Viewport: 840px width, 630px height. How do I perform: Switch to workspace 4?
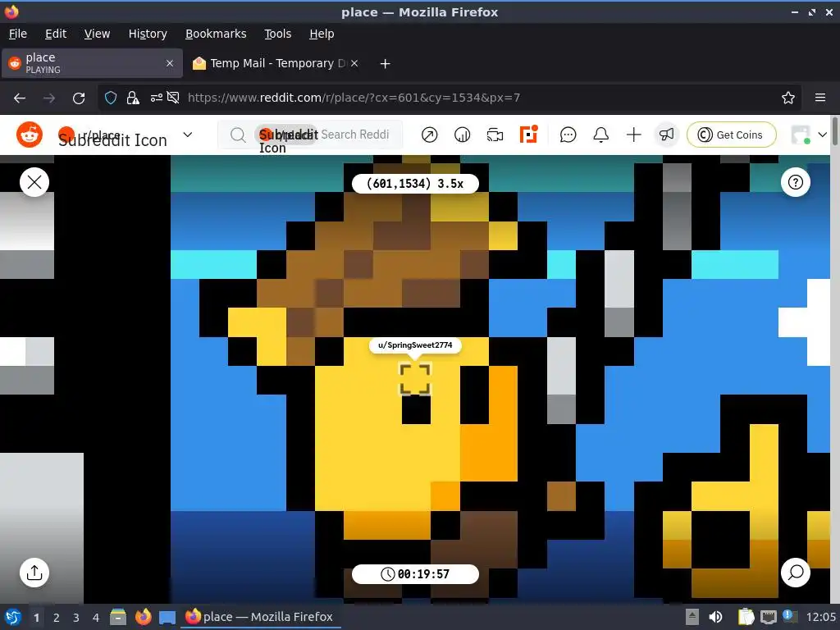(95, 618)
